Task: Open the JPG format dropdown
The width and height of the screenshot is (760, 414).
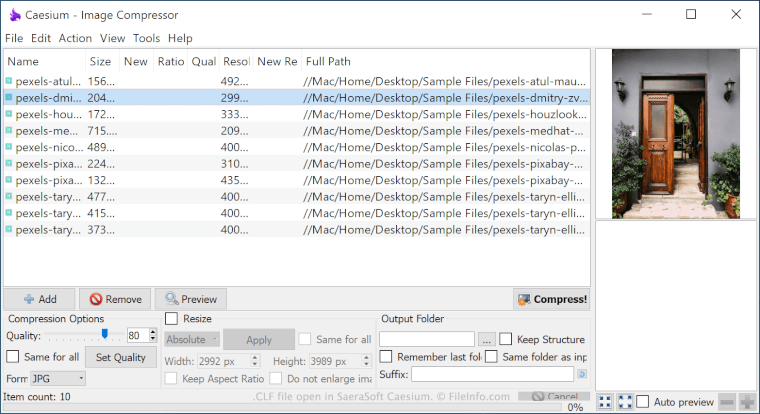Action: (58, 378)
